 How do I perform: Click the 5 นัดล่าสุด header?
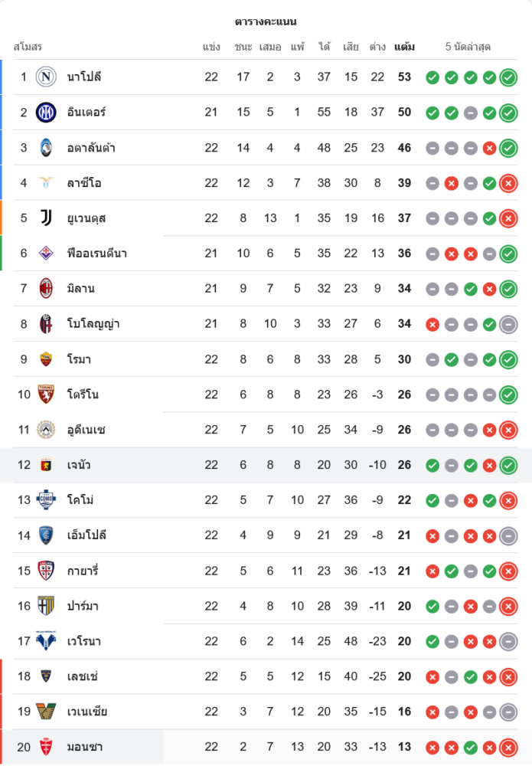pos(468,47)
